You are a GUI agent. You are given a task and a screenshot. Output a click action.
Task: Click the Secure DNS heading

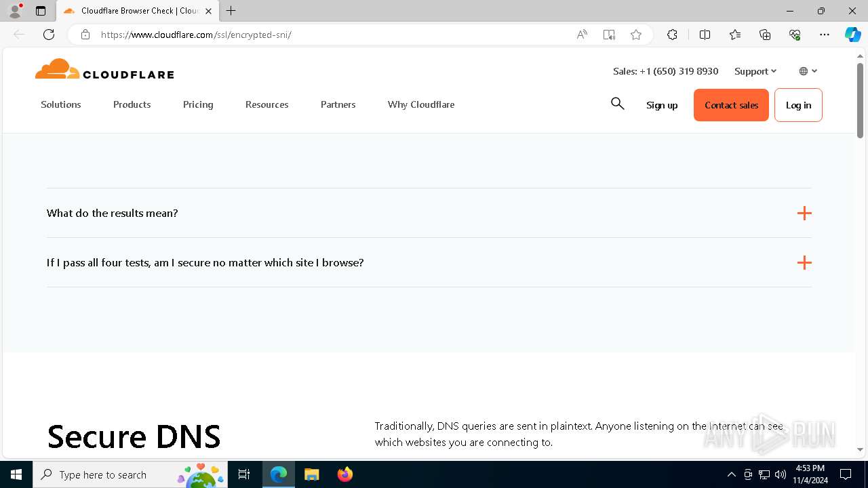pyautogui.click(x=134, y=436)
